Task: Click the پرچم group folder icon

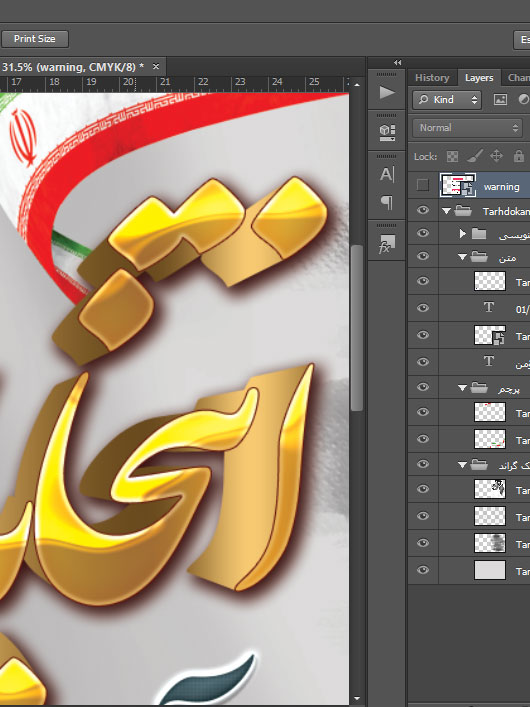Action: [479, 387]
